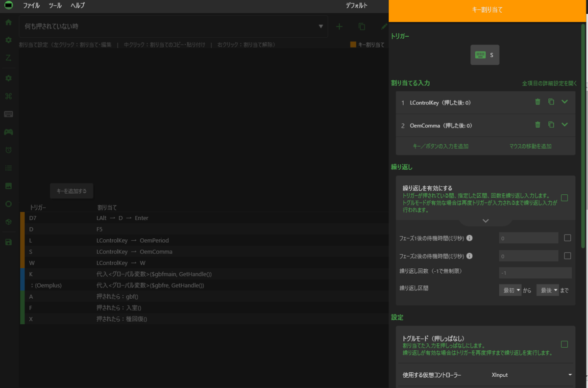Select the LControlKey → W row

coord(204,263)
